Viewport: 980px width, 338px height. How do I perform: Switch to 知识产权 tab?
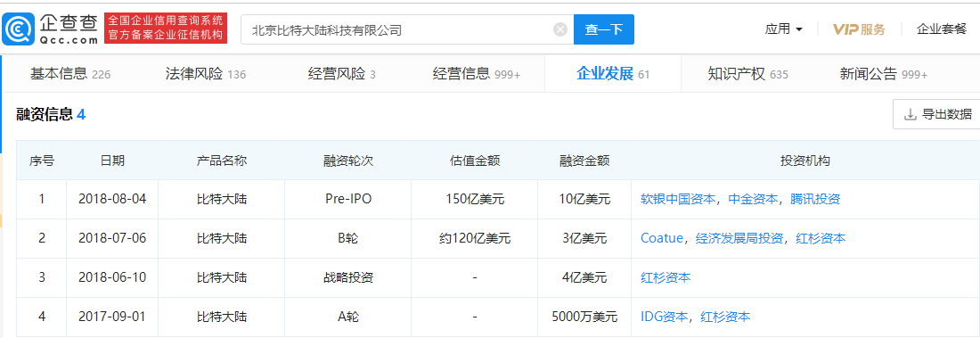tap(747, 74)
